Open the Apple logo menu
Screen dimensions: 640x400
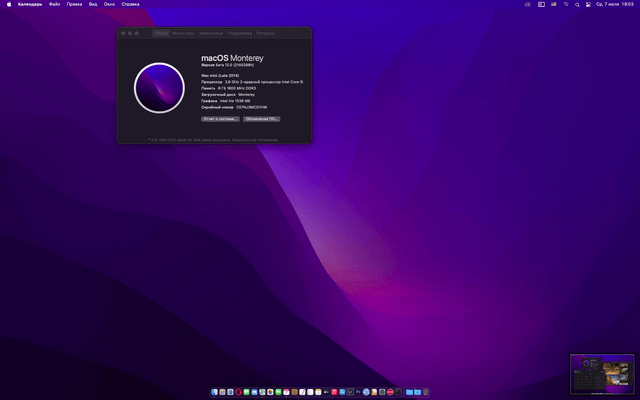(x=8, y=4)
